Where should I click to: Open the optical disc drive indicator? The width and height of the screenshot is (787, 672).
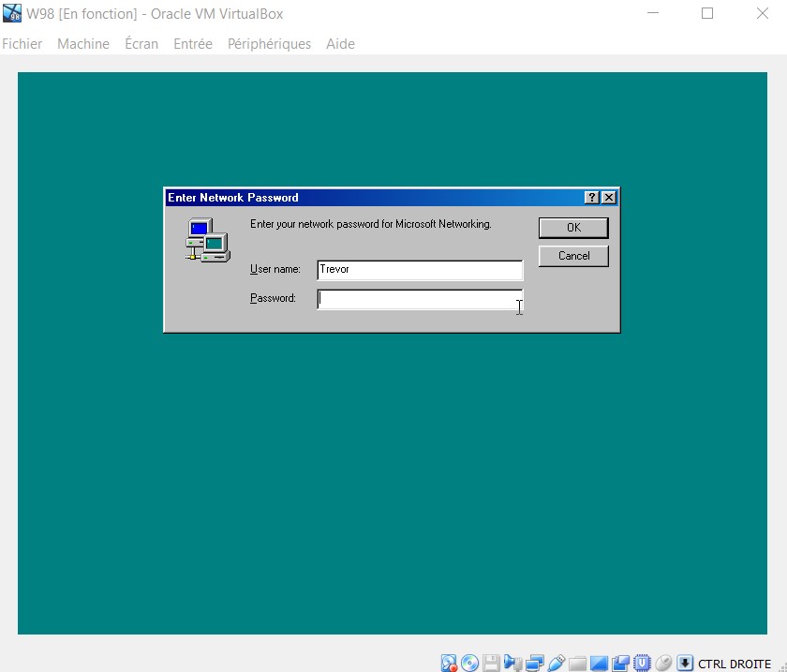(469, 664)
